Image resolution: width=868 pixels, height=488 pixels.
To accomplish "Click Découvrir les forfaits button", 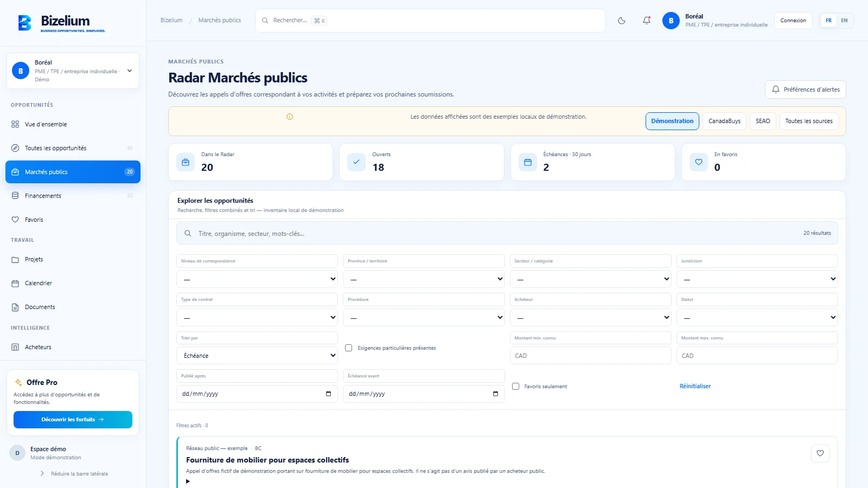I will [73, 420].
